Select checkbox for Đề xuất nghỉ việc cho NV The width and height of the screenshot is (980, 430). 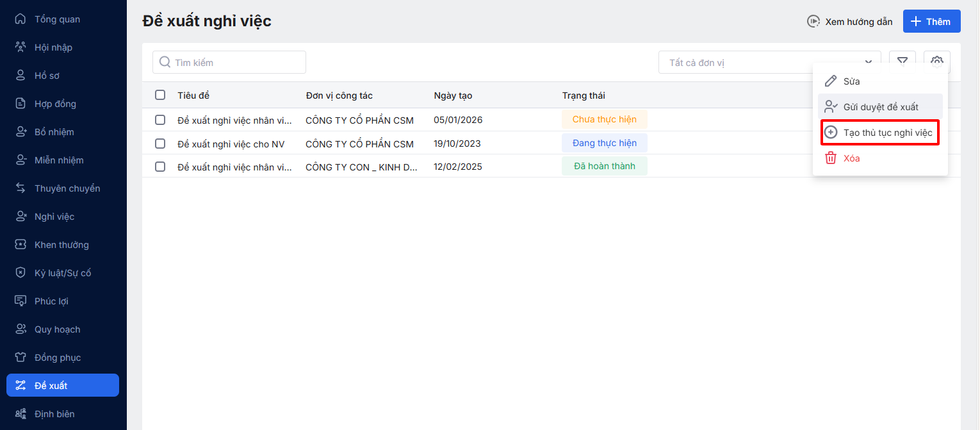point(160,144)
